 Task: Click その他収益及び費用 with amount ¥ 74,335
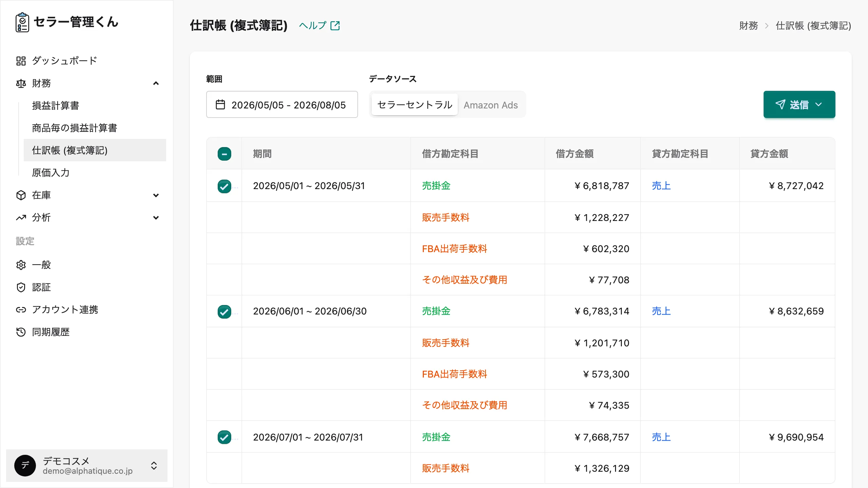[x=465, y=405]
